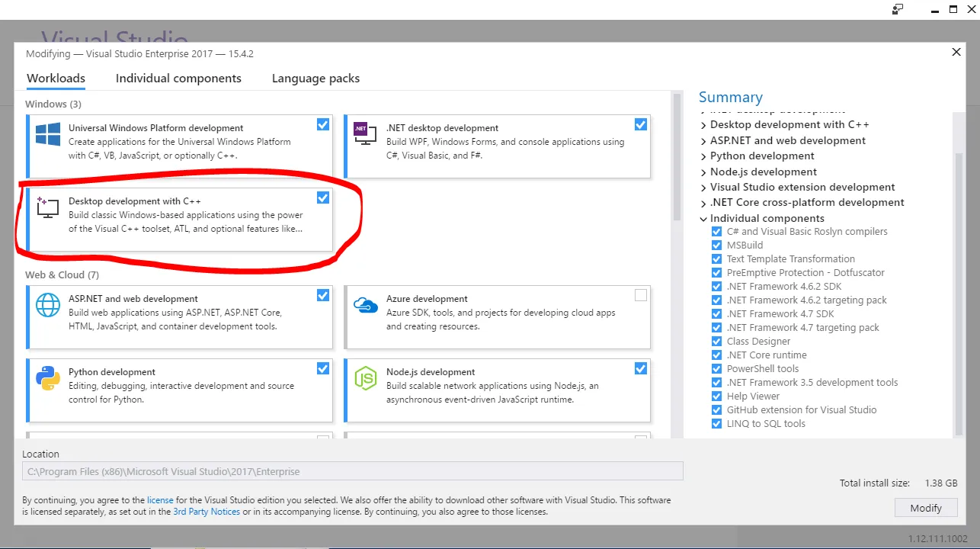Toggle the Help Viewer component checkbox
The width and height of the screenshot is (980, 549).
[x=716, y=396]
